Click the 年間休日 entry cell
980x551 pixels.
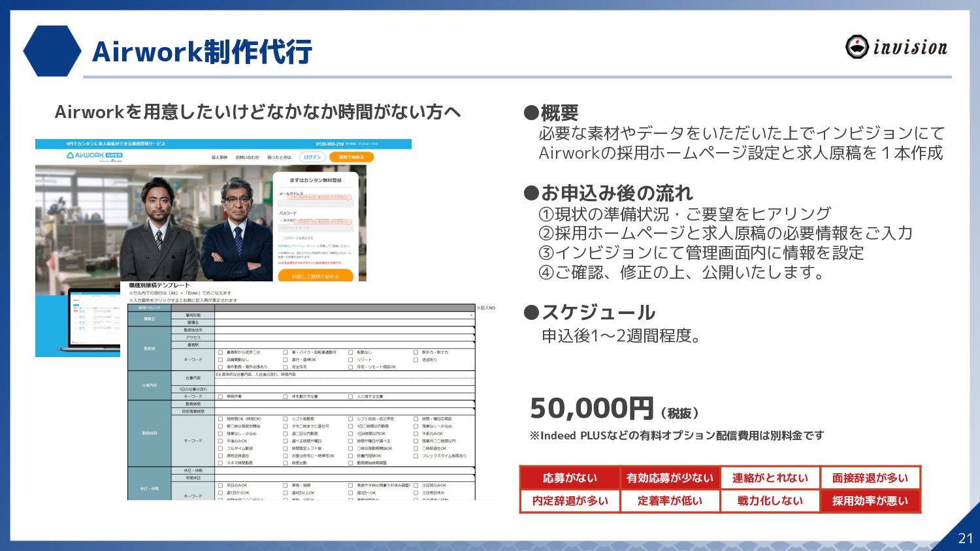click(344, 478)
